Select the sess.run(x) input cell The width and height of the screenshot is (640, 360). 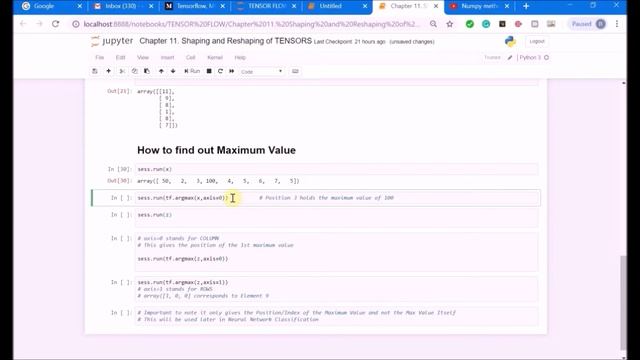[337, 169]
